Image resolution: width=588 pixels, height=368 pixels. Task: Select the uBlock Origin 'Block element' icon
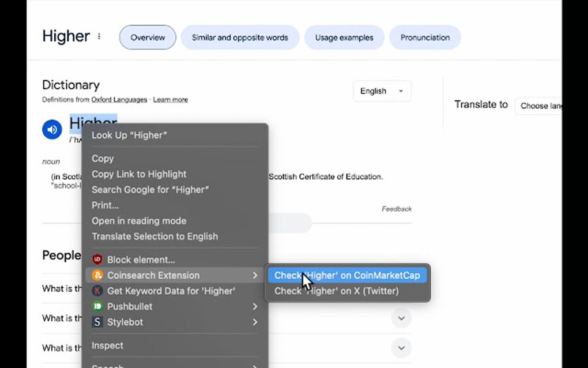pyautogui.click(x=97, y=260)
